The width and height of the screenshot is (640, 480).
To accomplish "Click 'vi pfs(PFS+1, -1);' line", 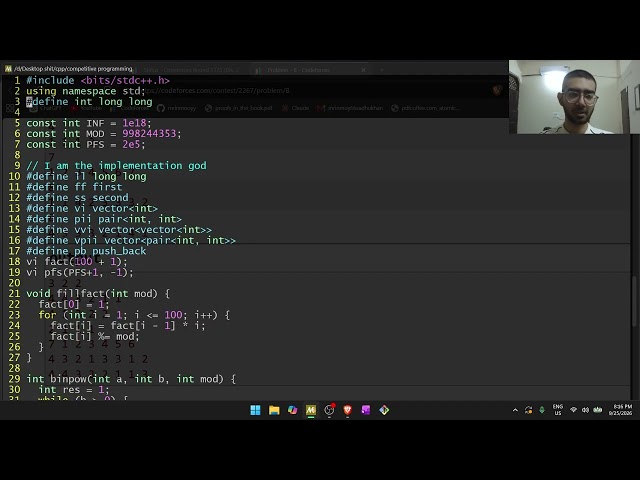I will 80,272.
